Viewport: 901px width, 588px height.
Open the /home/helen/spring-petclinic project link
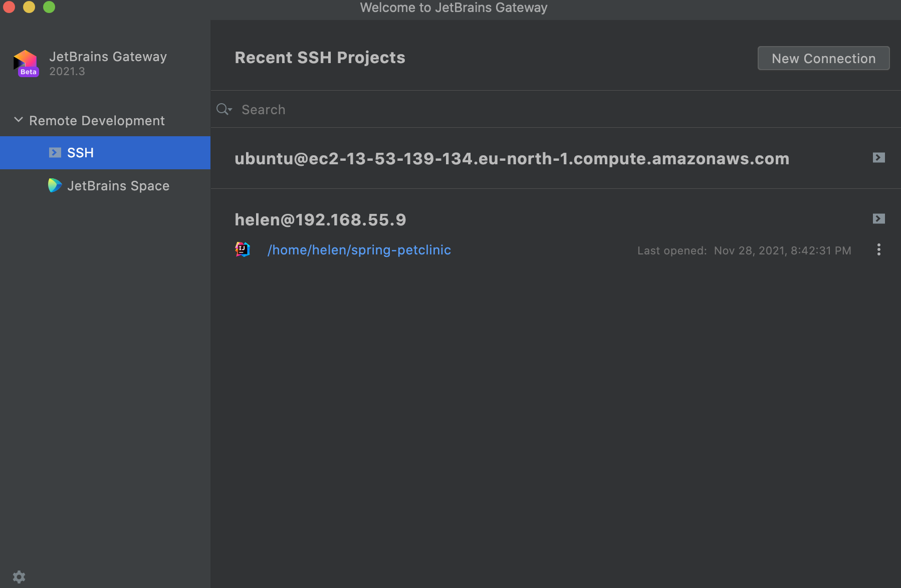pos(359,250)
